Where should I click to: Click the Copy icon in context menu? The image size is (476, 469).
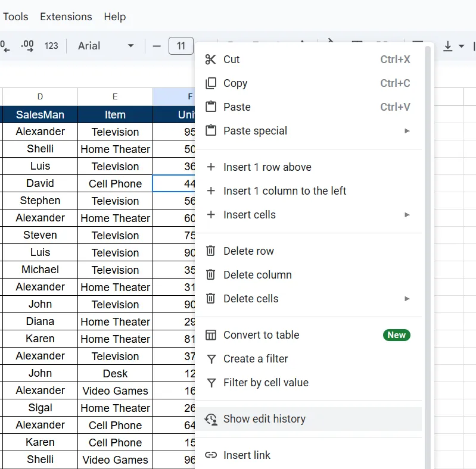point(211,83)
